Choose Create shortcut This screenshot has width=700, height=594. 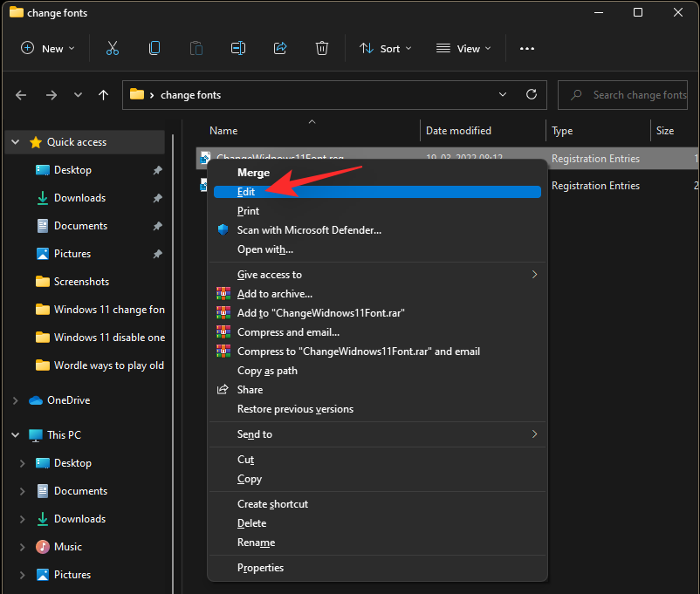click(377, 504)
